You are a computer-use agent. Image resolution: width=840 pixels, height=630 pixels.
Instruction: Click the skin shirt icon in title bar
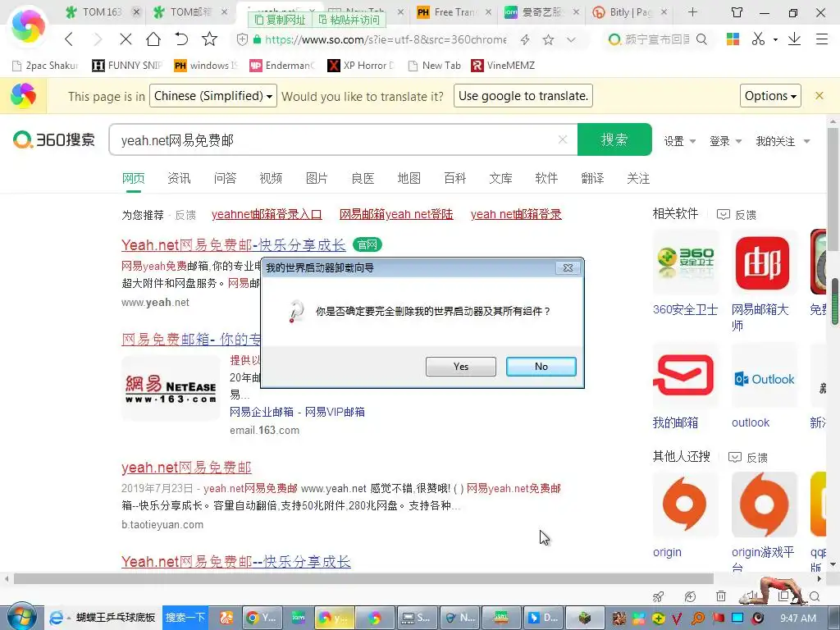pyautogui.click(x=737, y=12)
